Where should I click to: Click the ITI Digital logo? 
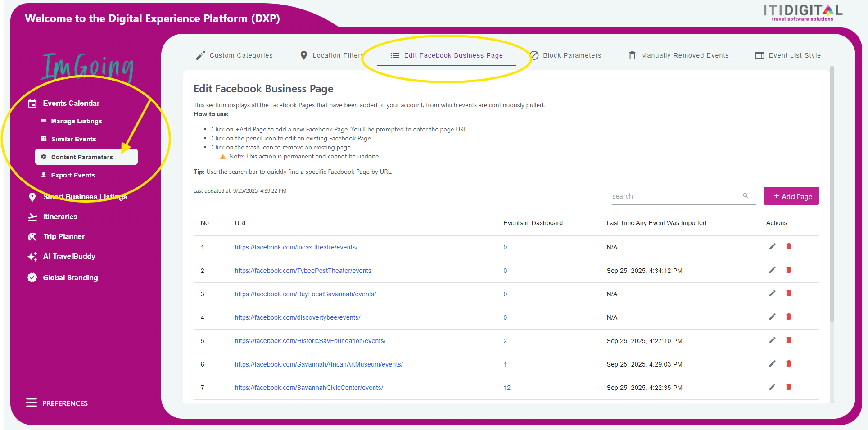803,12
